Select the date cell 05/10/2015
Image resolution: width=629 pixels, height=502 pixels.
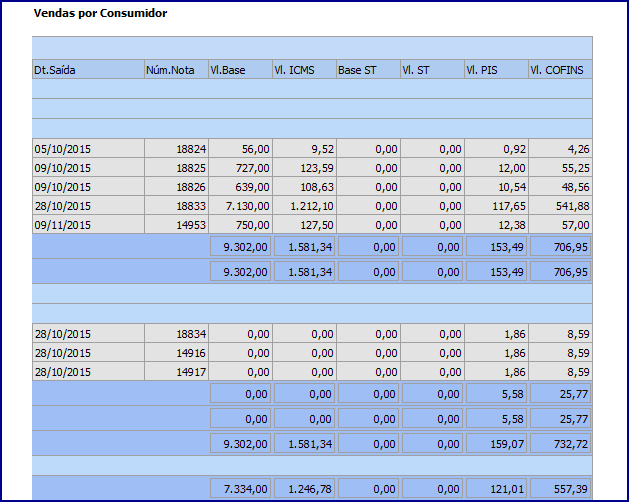[x=88, y=149]
